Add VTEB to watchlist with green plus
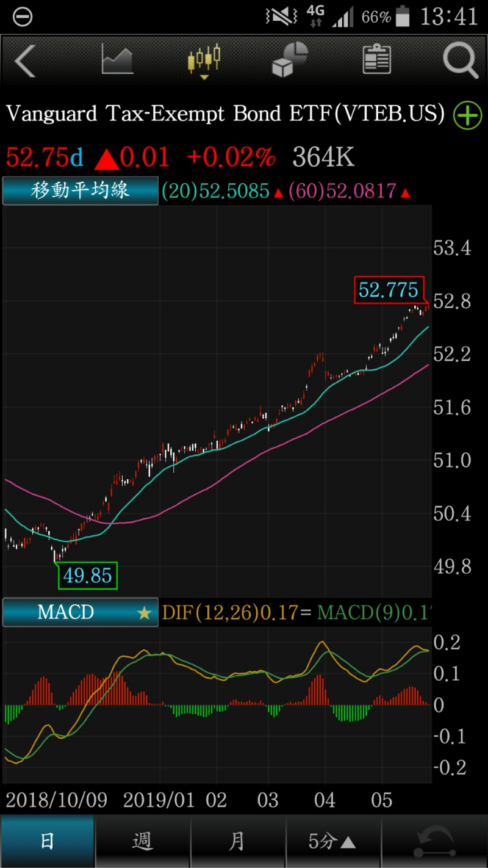This screenshot has width=488, height=868. pos(468,116)
